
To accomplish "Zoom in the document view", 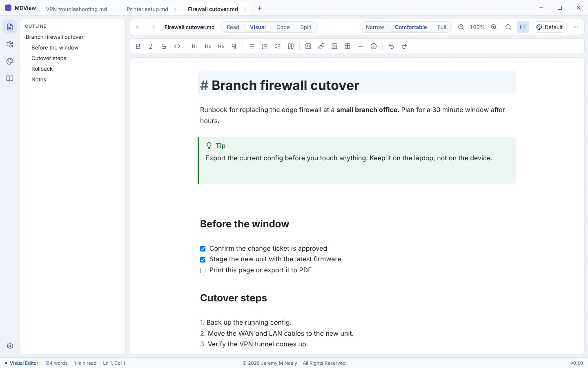I will tap(494, 27).
